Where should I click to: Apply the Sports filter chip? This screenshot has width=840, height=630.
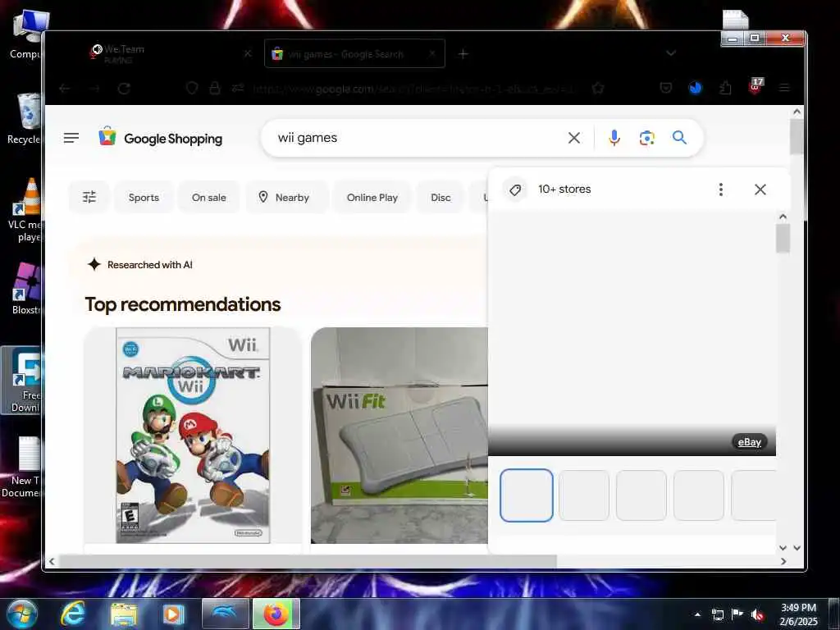click(144, 197)
